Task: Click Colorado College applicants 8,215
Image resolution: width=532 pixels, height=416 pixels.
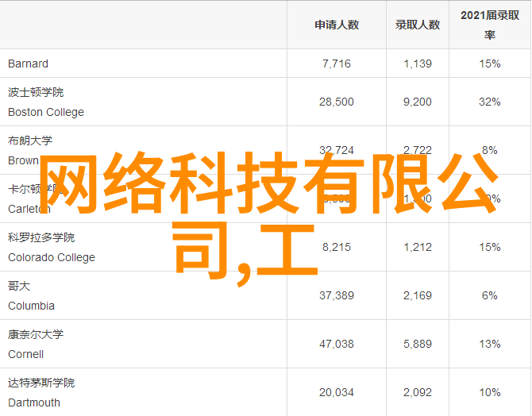Action: [337, 247]
